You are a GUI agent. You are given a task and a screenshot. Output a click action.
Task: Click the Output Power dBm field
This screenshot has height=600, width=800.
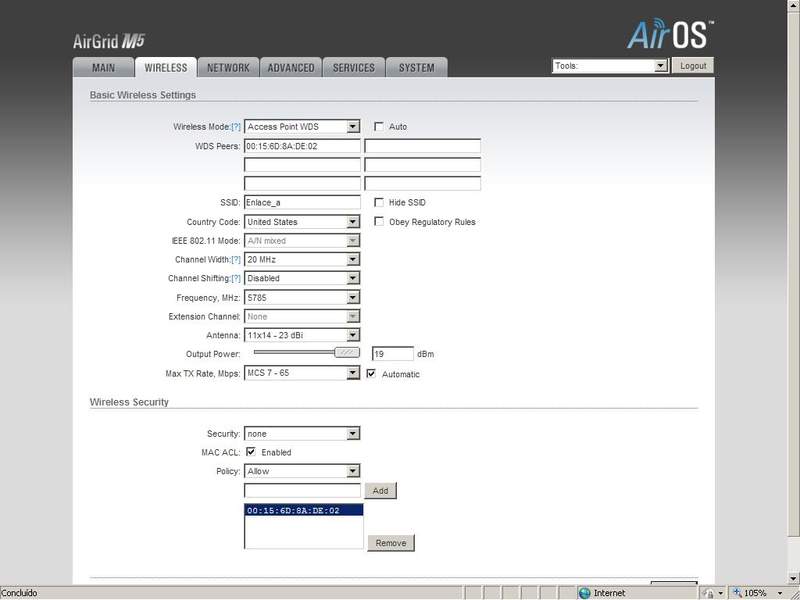point(392,354)
